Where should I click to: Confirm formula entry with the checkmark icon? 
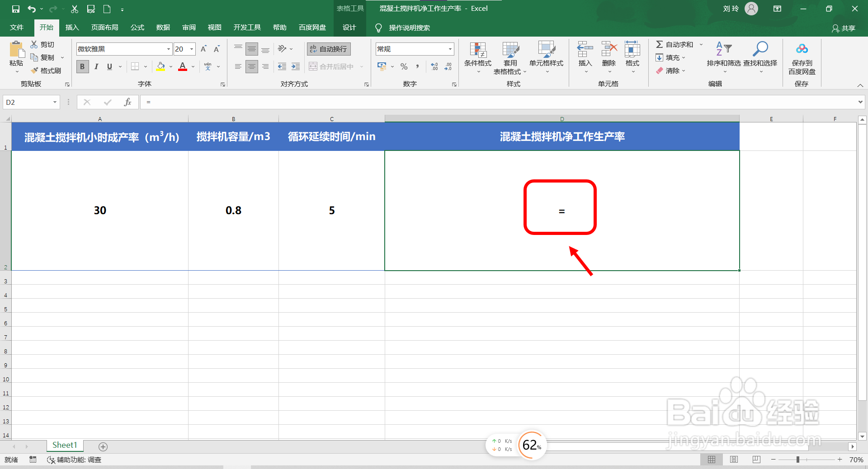click(x=108, y=102)
